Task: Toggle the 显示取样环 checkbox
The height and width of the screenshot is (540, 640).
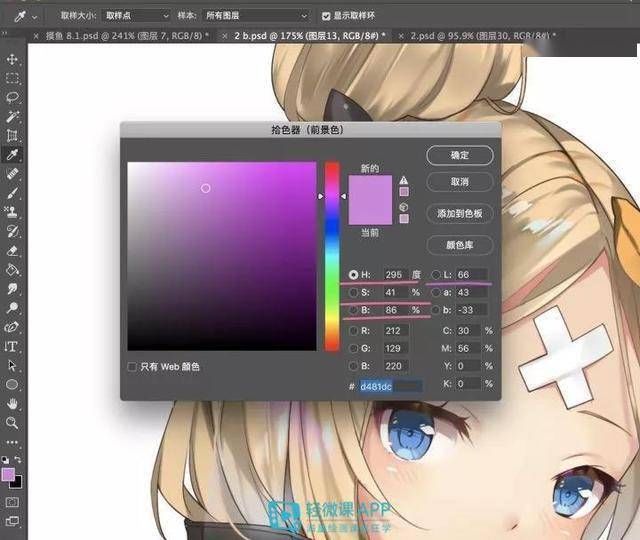Action: (x=326, y=16)
